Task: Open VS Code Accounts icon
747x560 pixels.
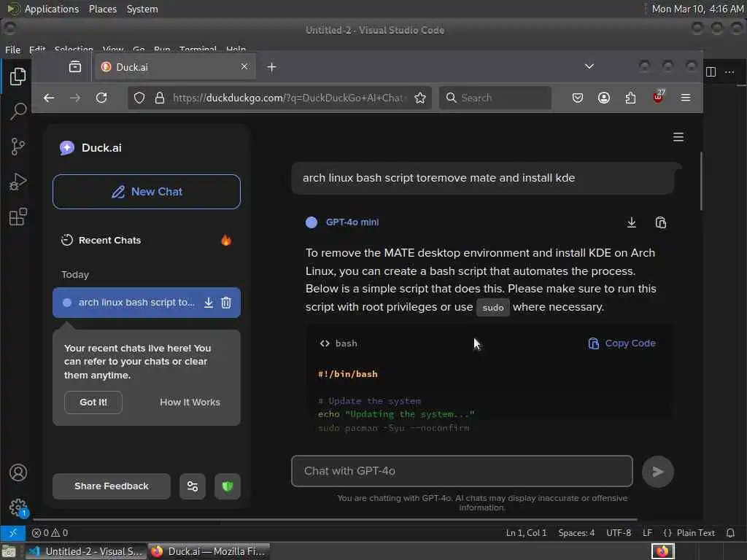Action: point(18,472)
